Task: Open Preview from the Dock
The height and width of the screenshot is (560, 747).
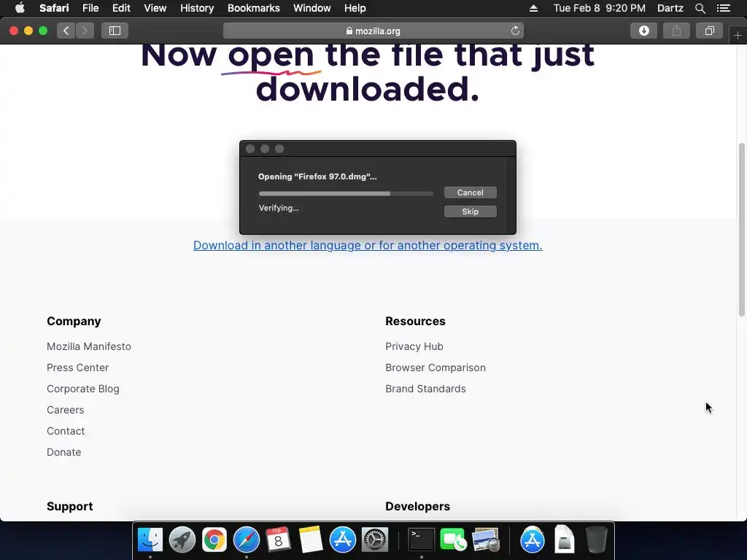Action: tap(485, 540)
